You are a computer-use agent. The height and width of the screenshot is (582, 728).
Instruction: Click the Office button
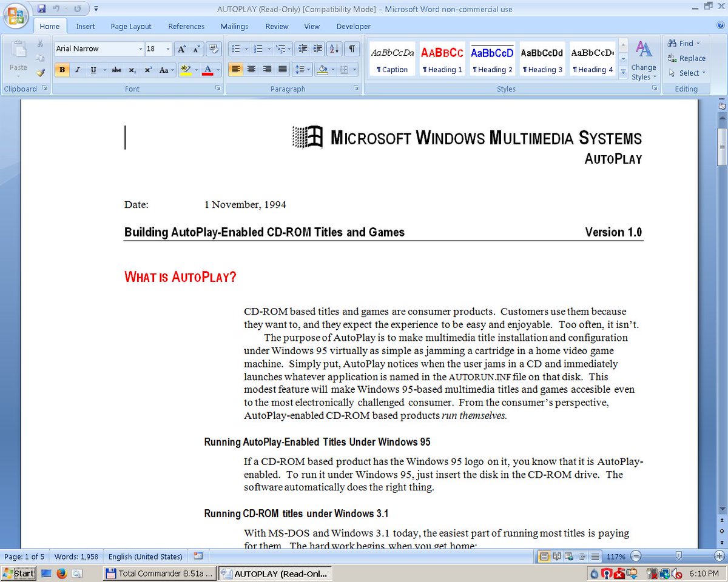16,17
